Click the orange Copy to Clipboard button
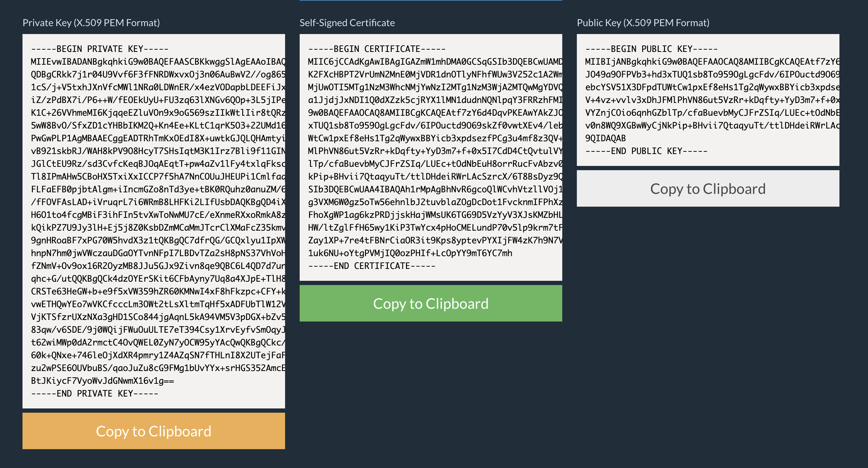This screenshot has width=868, height=468. [154, 431]
